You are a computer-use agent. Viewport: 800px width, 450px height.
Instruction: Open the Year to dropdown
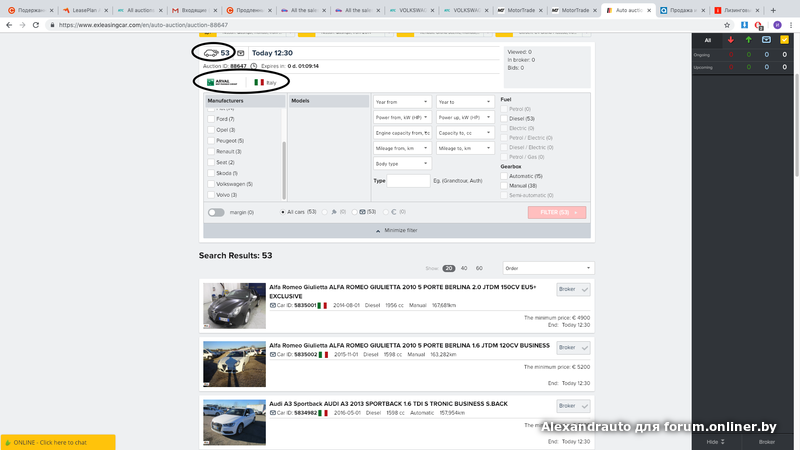pyautogui.click(x=465, y=102)
